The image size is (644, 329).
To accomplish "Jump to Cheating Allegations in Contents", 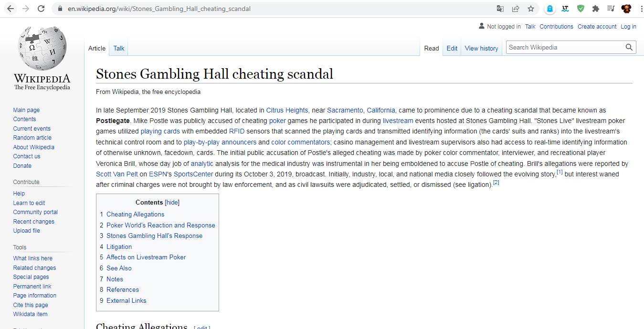I will click(135, 215).
